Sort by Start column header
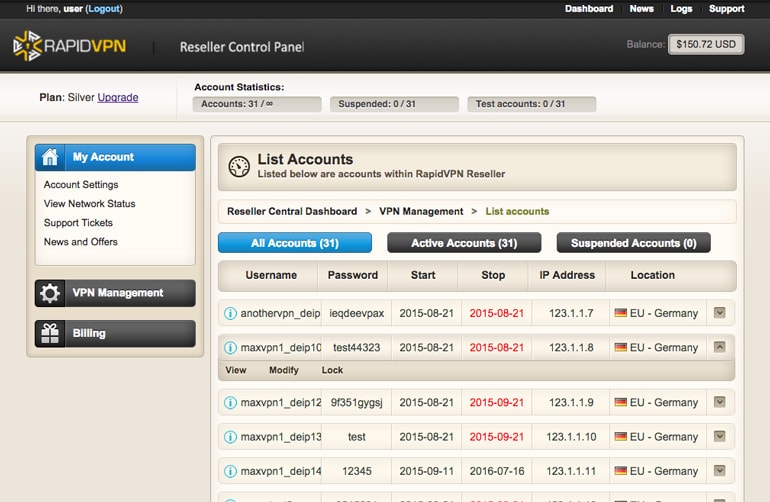The image size is (770, 502). tap(423, 276)
